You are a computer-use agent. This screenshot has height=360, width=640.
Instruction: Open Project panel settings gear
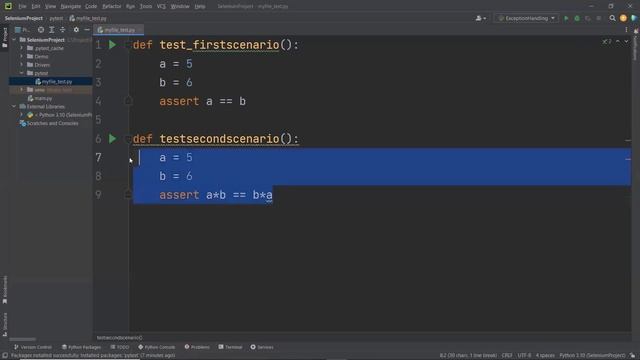pyautogui.click(x=76, y=30)
